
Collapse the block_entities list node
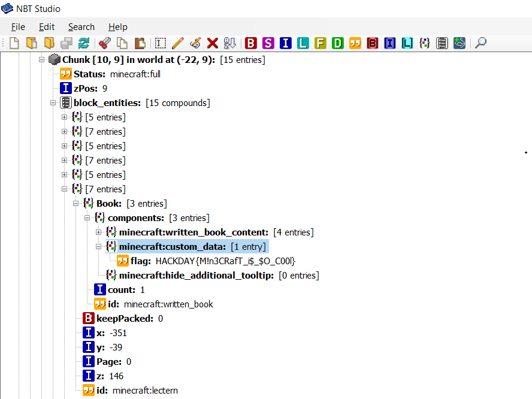[x=53, y=103]
